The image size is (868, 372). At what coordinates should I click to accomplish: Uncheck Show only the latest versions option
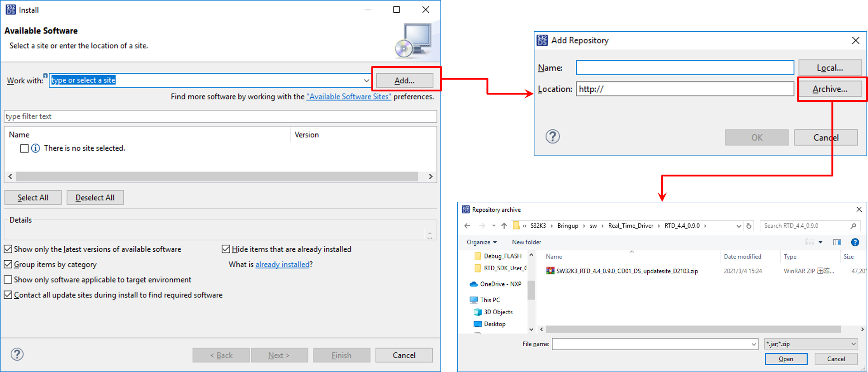coord(8,249)
